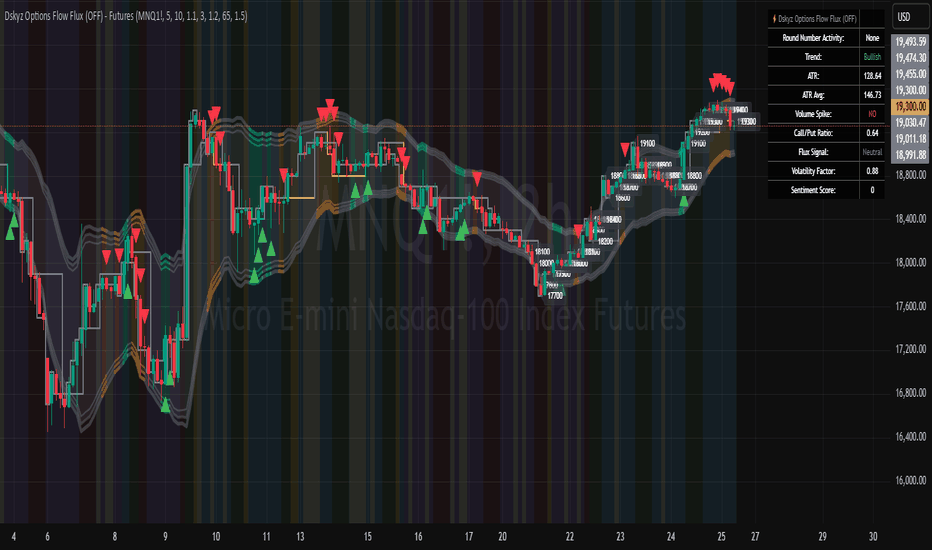This screenshot has height=550, width=932.
Task: Click date 27 on the time axis
Action: 755,536
